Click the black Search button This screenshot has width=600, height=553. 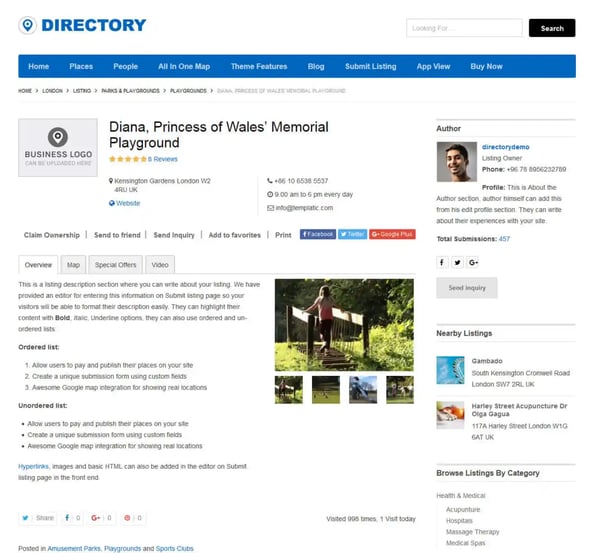tap(552, 28)
